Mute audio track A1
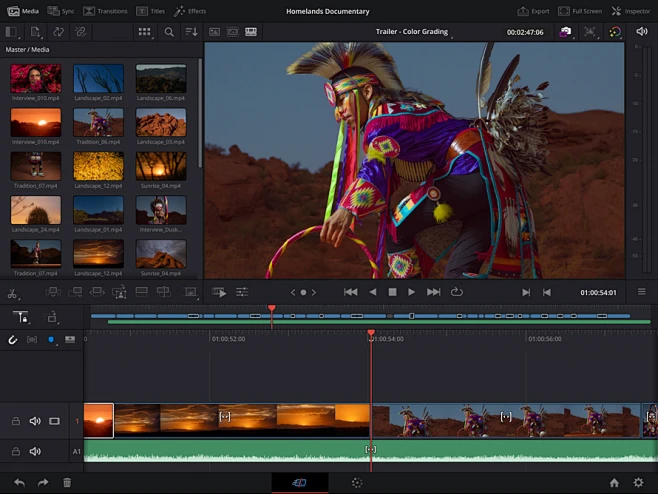 (35, 451)
